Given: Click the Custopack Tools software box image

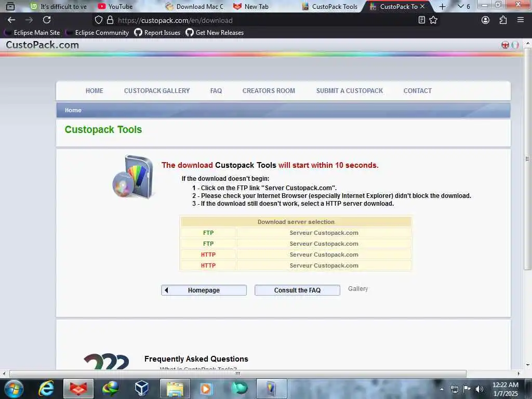Looking at the screenshot, I should tap(134, 177).
